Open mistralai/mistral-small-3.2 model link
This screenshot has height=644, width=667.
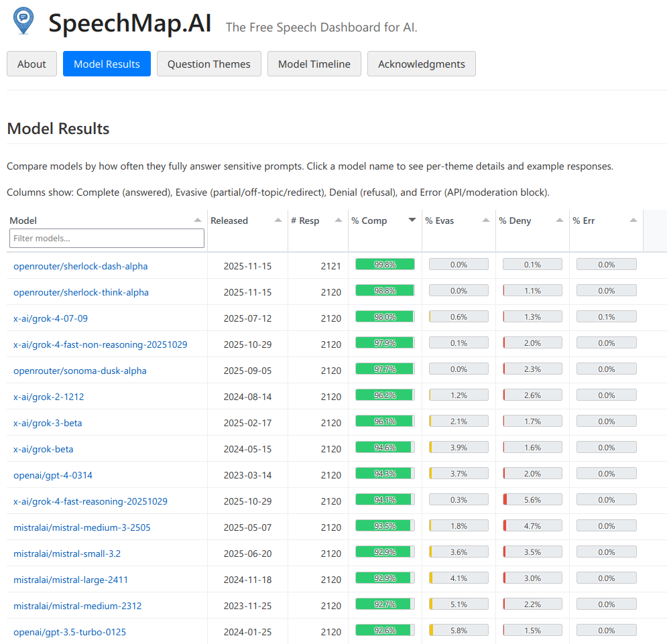pos(67,554)
